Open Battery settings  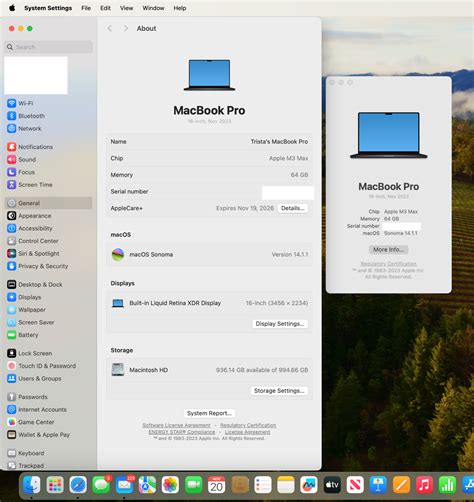click(x=22, y=335)
